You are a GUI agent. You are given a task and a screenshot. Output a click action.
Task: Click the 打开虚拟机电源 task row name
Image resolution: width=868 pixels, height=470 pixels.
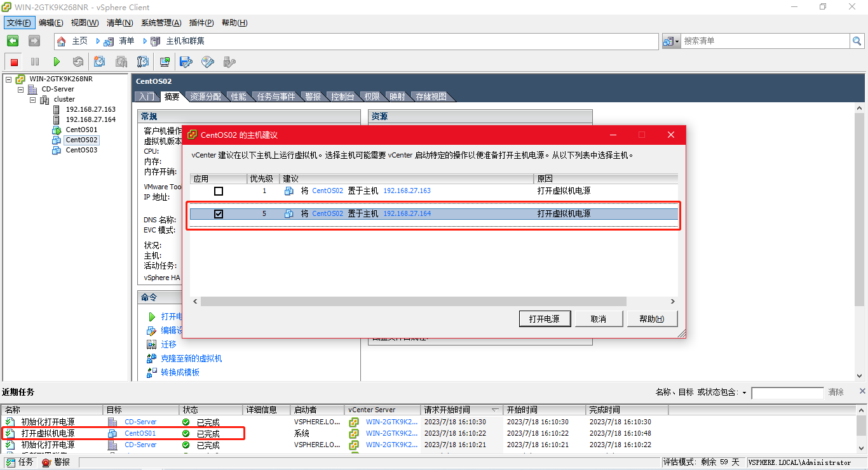coord(48,433)
